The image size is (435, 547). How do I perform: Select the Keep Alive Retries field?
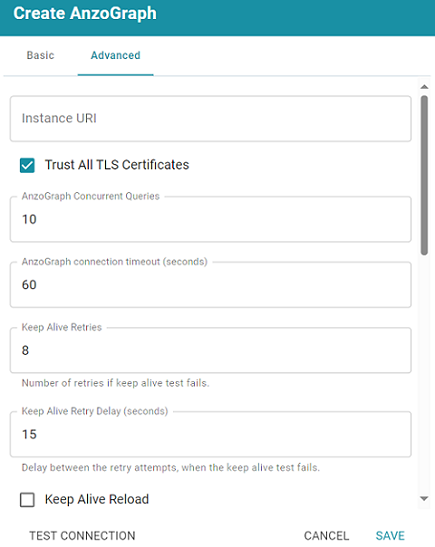click(x=211, y=350)
